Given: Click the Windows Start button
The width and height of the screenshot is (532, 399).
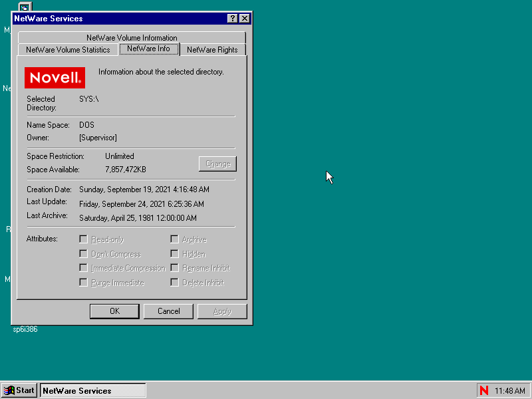Looking at the screenshot, I should click(19, 390).
